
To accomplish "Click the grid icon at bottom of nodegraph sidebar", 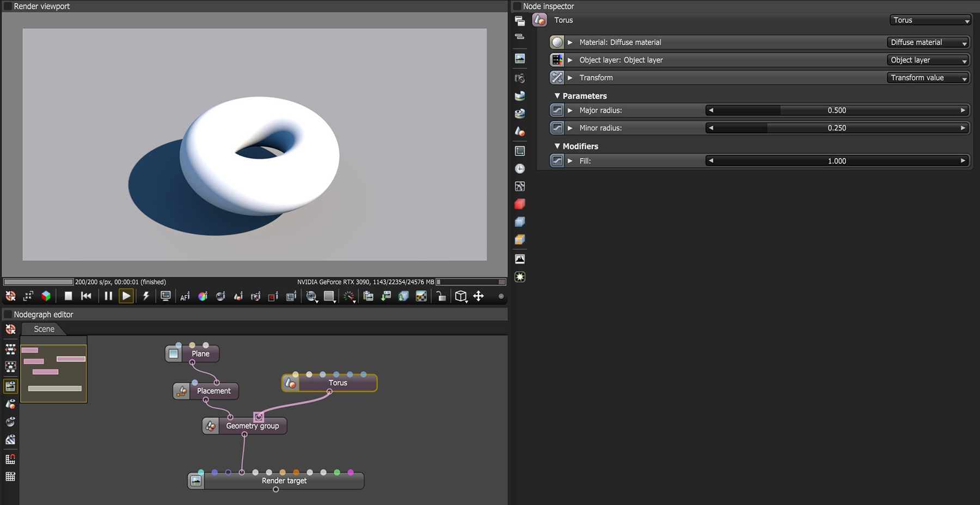I will click(10, 477).
